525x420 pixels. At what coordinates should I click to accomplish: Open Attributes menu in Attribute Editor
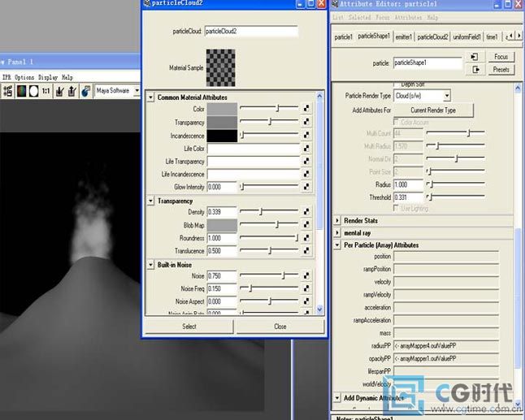(x=408, y=17)
